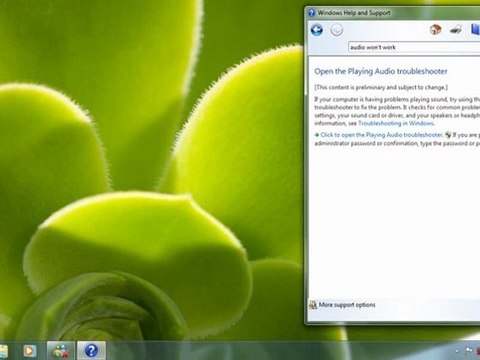Click the 'This content is preliminary' notice text

click(381, 87)
